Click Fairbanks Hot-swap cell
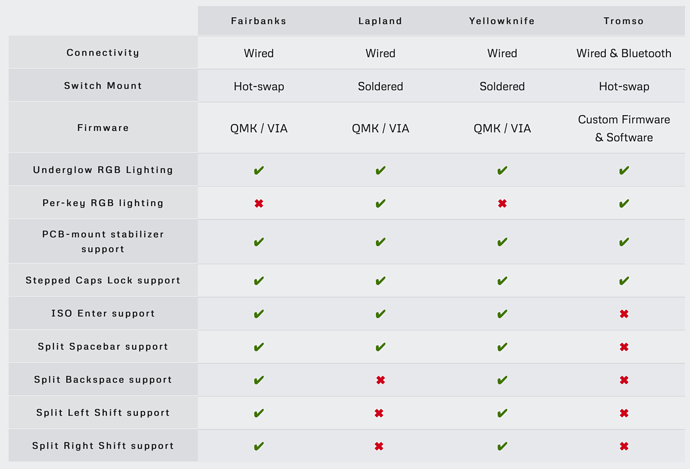The image size is (690, 469). (x=259, y=86)
